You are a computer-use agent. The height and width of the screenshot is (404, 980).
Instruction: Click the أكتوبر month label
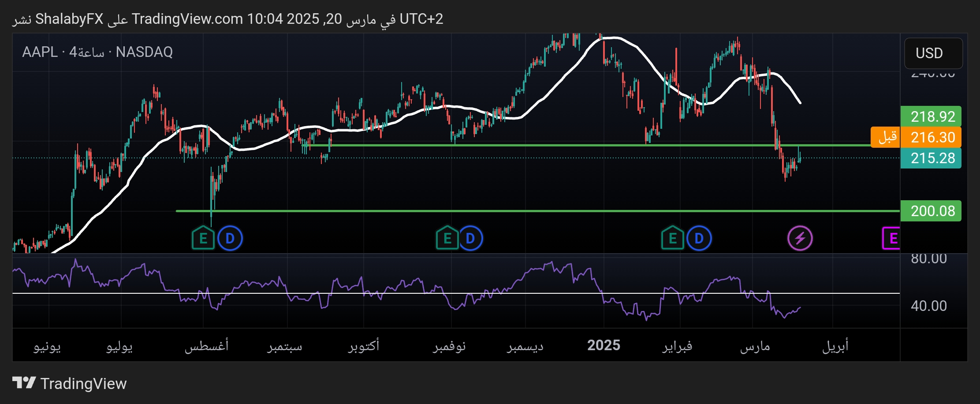pos(363,345)
